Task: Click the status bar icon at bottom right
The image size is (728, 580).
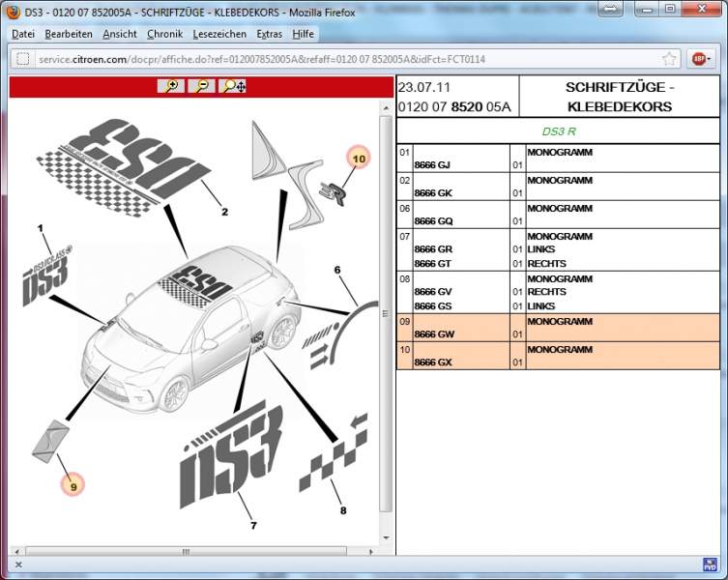Action: coord(710,565)
